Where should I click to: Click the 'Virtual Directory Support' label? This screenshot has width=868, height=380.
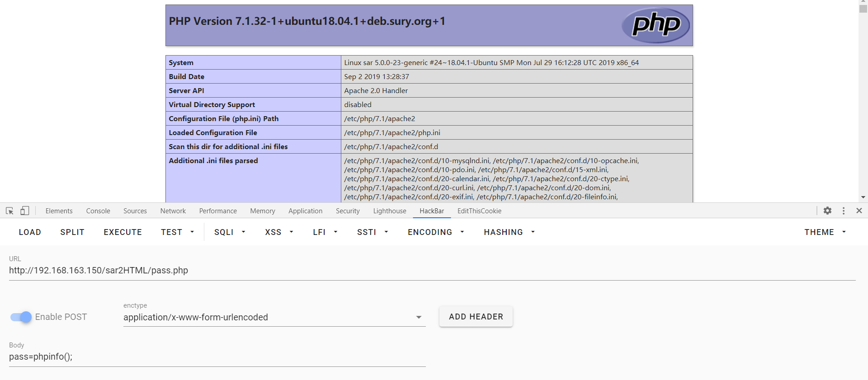click(212, 105)
